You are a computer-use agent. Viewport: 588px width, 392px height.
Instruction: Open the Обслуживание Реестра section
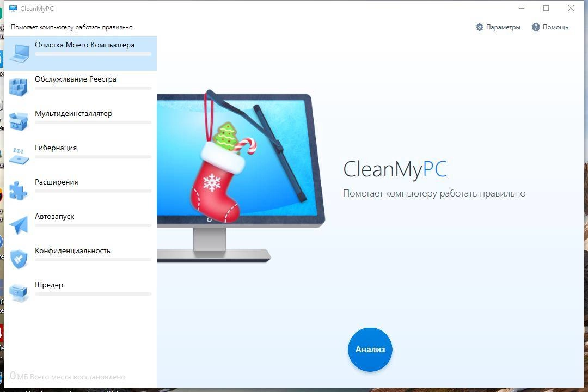point(80,88)
